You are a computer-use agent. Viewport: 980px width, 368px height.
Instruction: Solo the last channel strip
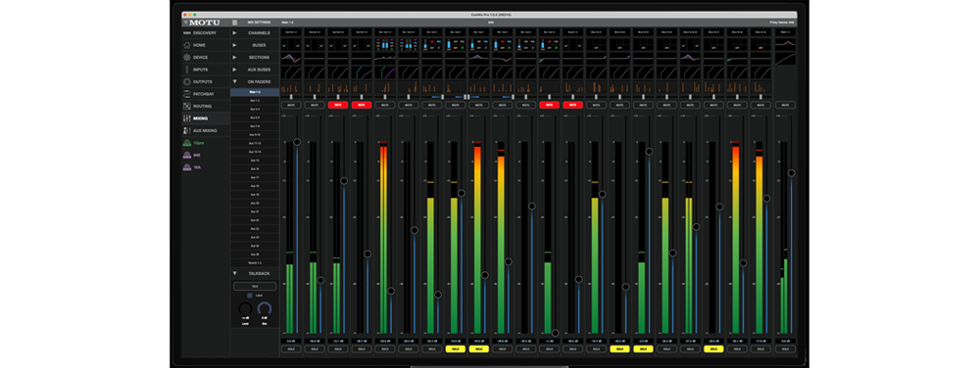coord(785,349)
